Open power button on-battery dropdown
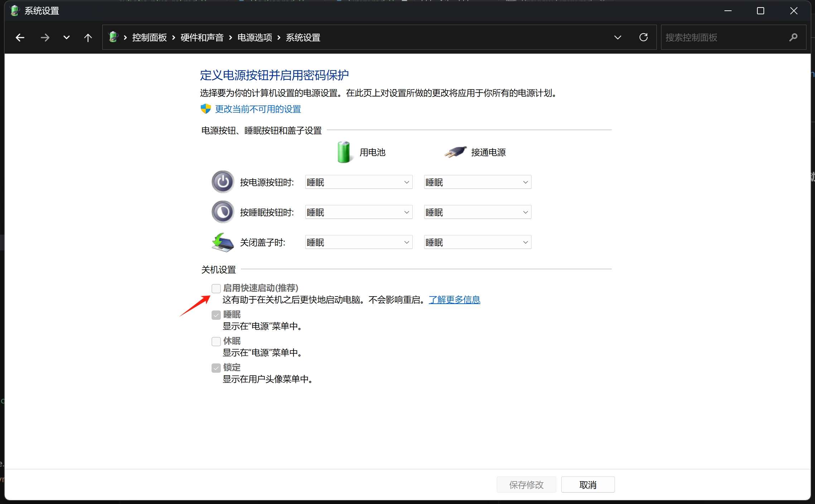This screenshot has height=504, width=815. pyautogui.click(x=359, y=182)
